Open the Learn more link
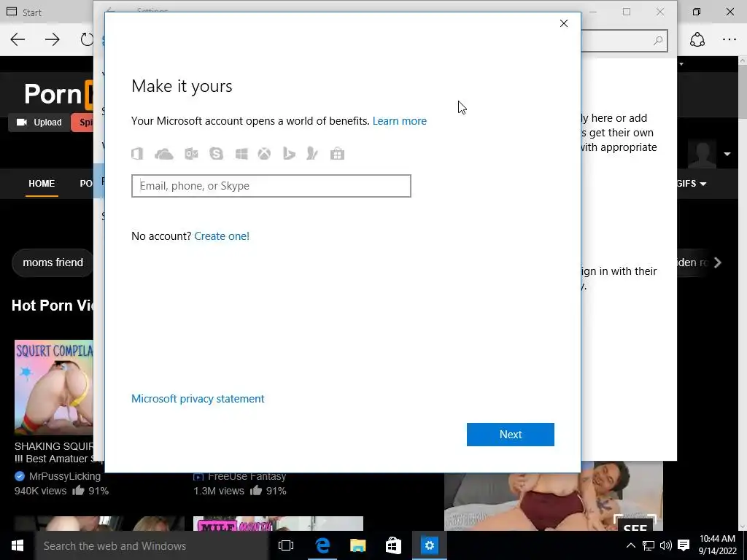747x560 pixels. tap(399, 121)
